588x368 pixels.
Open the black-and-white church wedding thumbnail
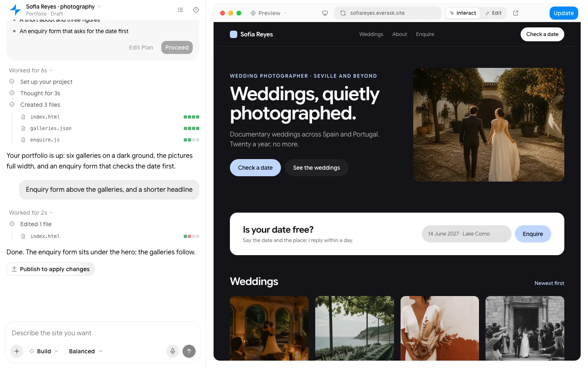coord(525,328)
